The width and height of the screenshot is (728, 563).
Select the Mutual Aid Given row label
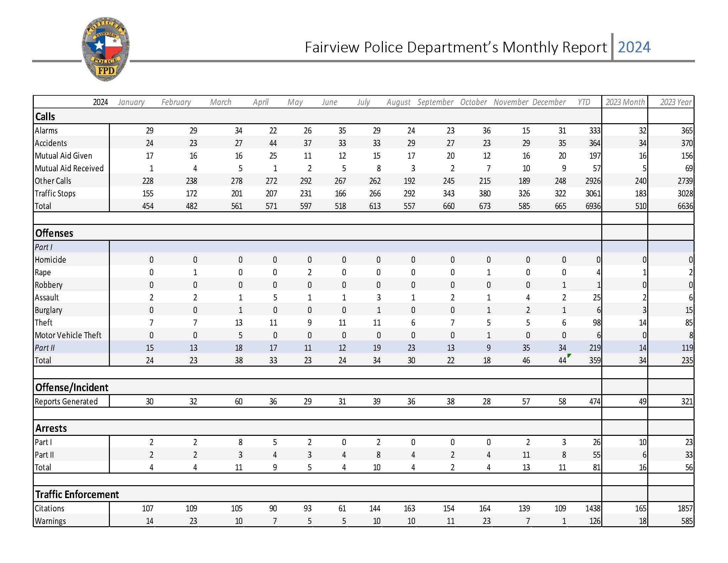(x=63, y=156)
